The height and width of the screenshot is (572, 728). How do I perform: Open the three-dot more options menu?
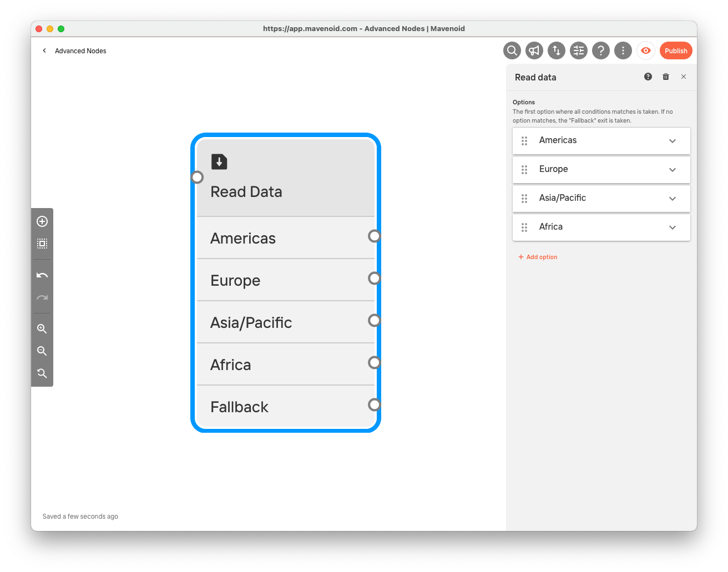(x=623, y=50)
